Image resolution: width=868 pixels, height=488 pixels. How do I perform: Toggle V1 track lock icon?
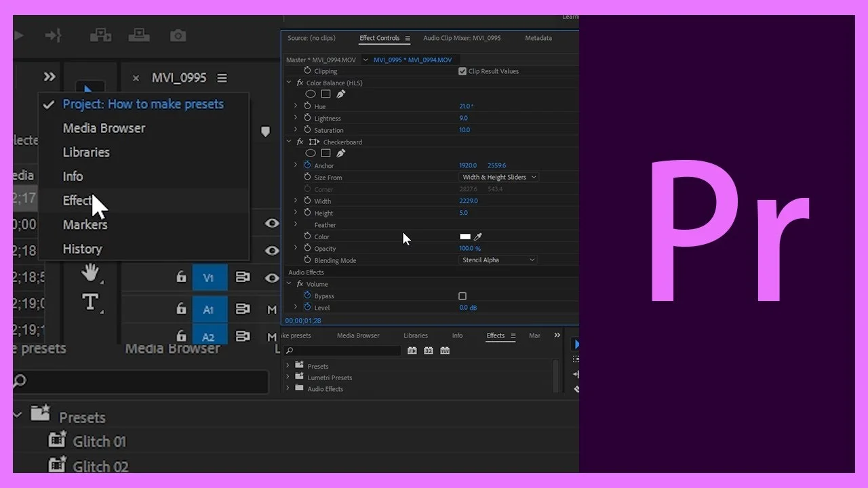[181, 277]
